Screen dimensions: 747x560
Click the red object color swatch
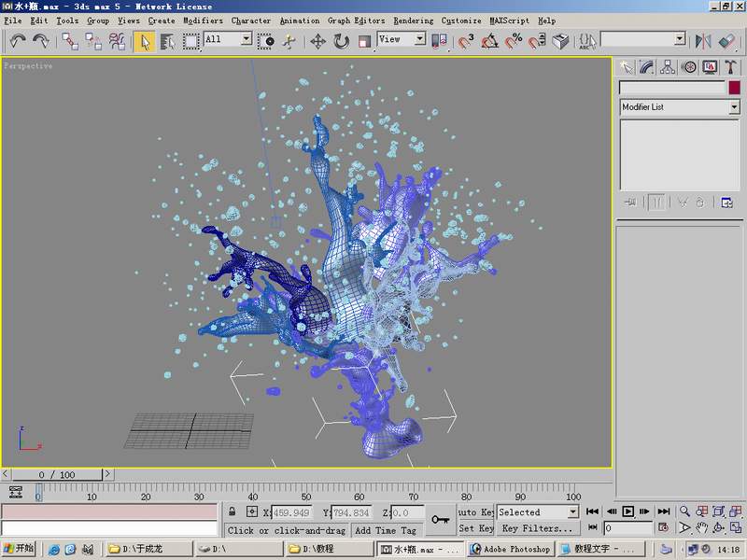point(734,88)
